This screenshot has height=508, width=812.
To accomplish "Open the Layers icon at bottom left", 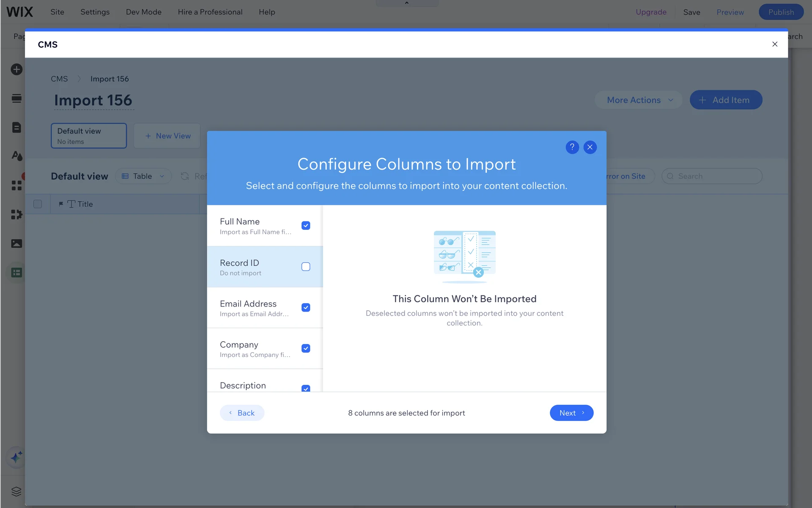I will pos(16,491).
